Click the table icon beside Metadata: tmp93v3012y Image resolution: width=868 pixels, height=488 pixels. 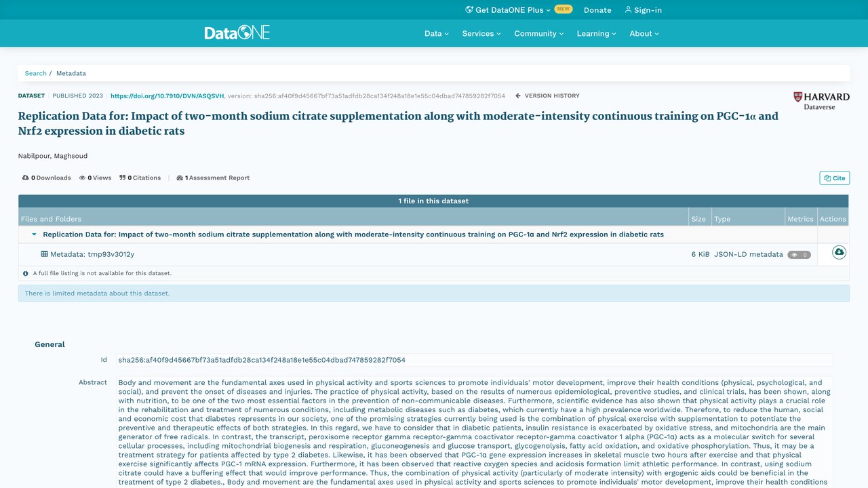45,254
